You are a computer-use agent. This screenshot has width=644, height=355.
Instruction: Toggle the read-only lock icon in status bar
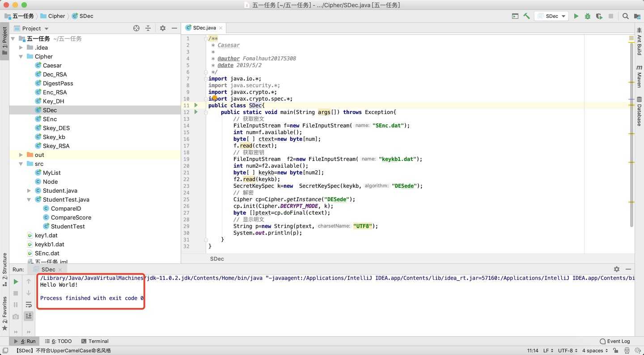616,351
